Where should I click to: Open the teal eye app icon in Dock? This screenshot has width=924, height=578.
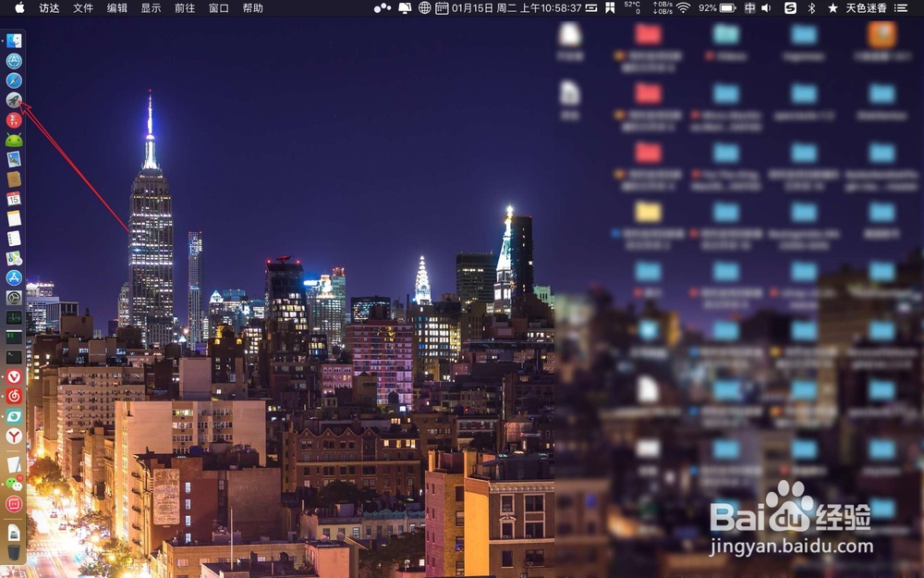tap(14, 416)
